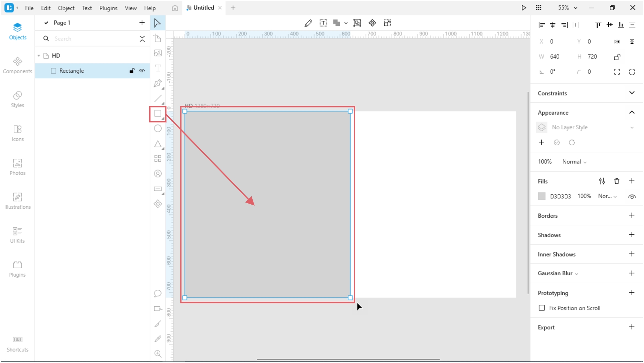Open the Objects panel
644x363 pixels.
click(x=17, y=31)
